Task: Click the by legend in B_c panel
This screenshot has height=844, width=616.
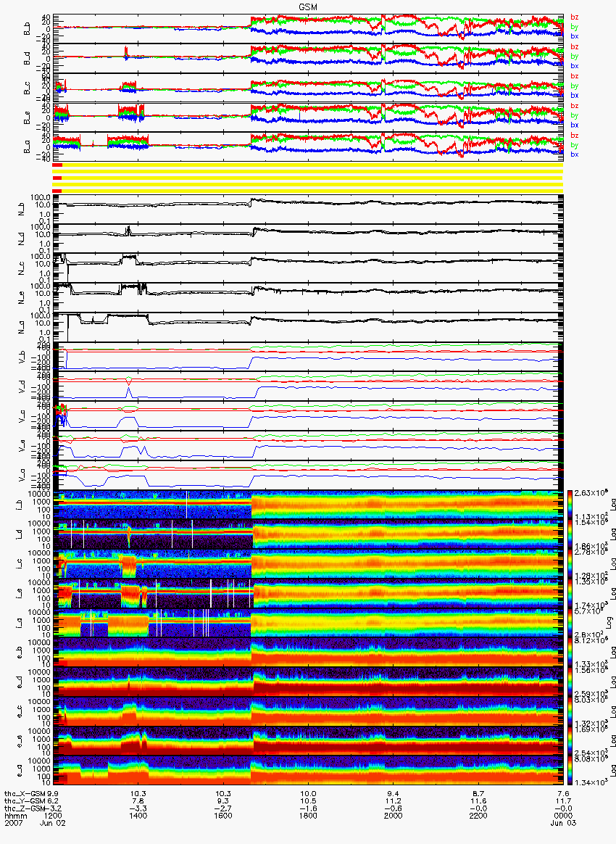Action: coord(574,86)
